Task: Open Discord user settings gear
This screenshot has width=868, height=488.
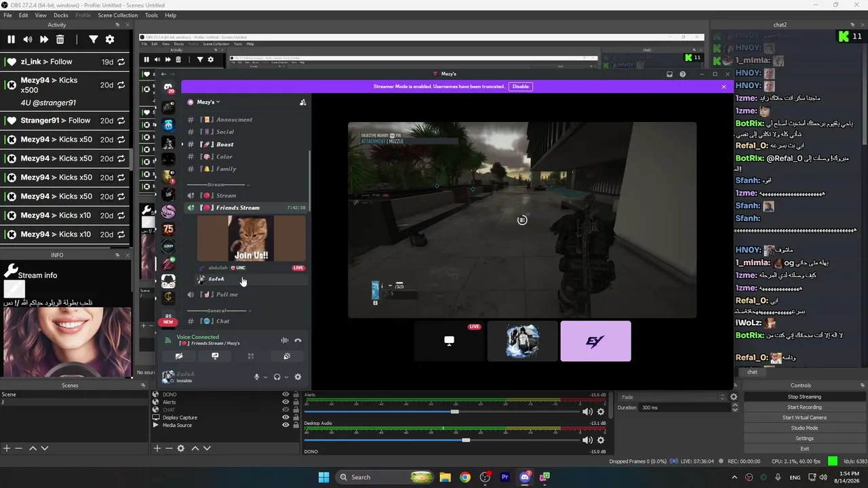Action: coord(298,377)
